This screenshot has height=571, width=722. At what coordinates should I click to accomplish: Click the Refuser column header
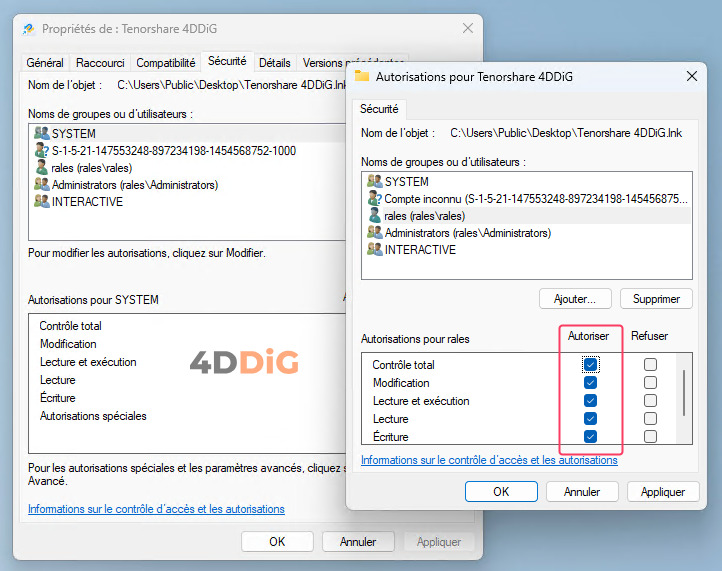(x=649, y=336)
